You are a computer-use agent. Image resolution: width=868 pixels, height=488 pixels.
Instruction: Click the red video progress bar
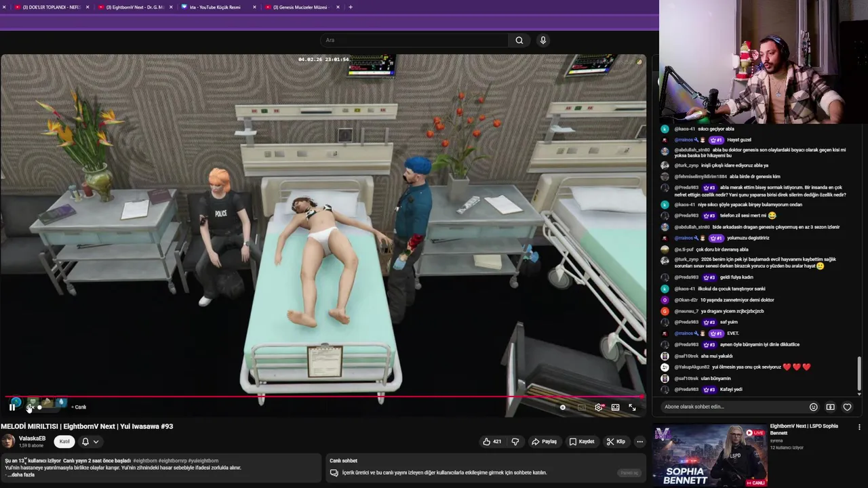323,396
